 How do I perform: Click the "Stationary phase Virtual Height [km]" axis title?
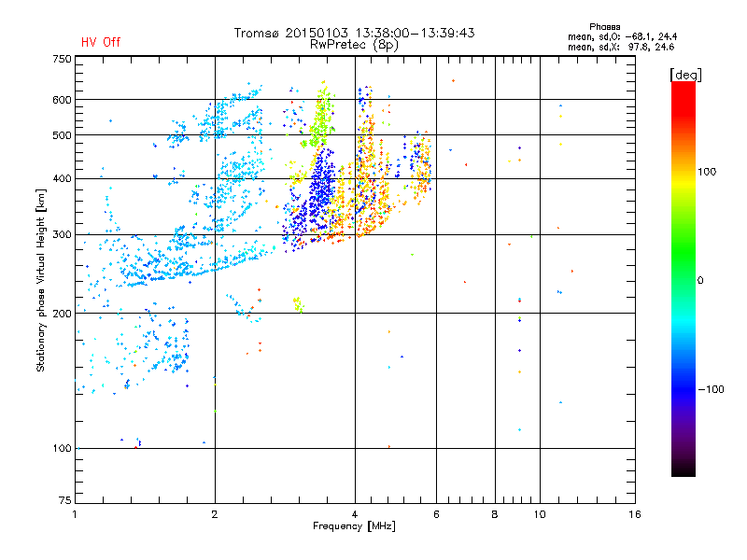pos(41,280)
